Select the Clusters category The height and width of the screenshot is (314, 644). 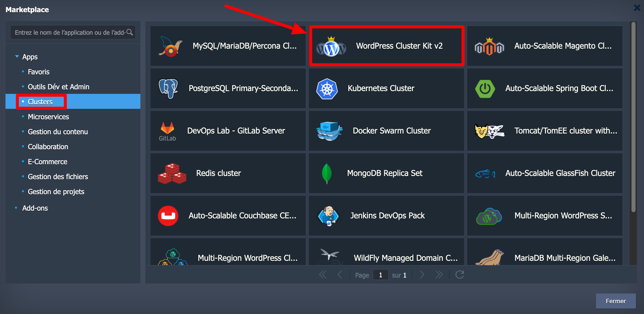[40, 102]
